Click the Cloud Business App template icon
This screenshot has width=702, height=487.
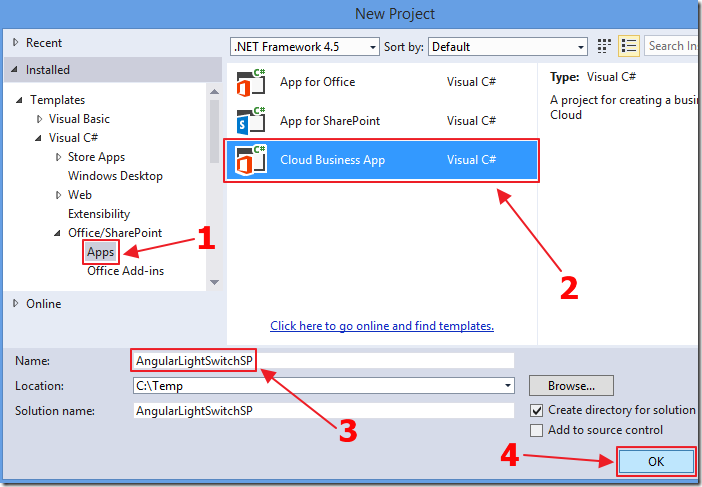(x=251, y=160)
